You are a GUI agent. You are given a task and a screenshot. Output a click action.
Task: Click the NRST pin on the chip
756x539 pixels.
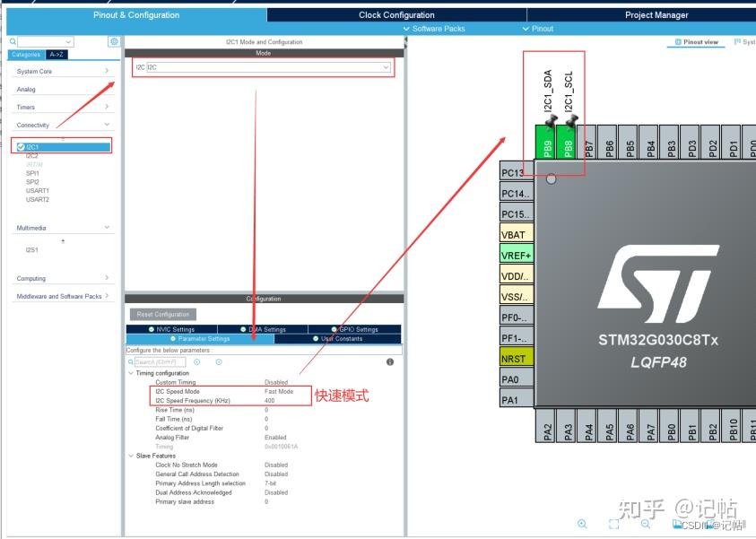517,359
